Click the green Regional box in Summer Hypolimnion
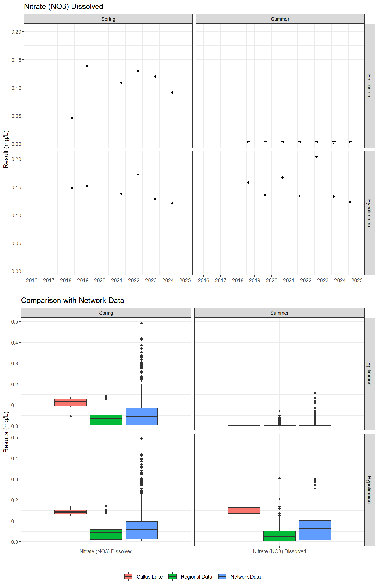 pyautogui.click(x=280, y=536)
